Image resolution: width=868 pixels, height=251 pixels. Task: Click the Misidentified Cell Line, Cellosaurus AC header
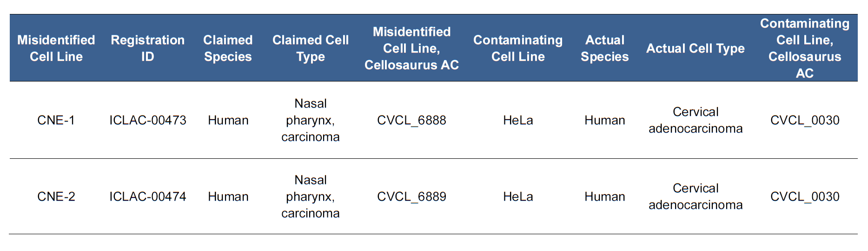tap(411, 48)
